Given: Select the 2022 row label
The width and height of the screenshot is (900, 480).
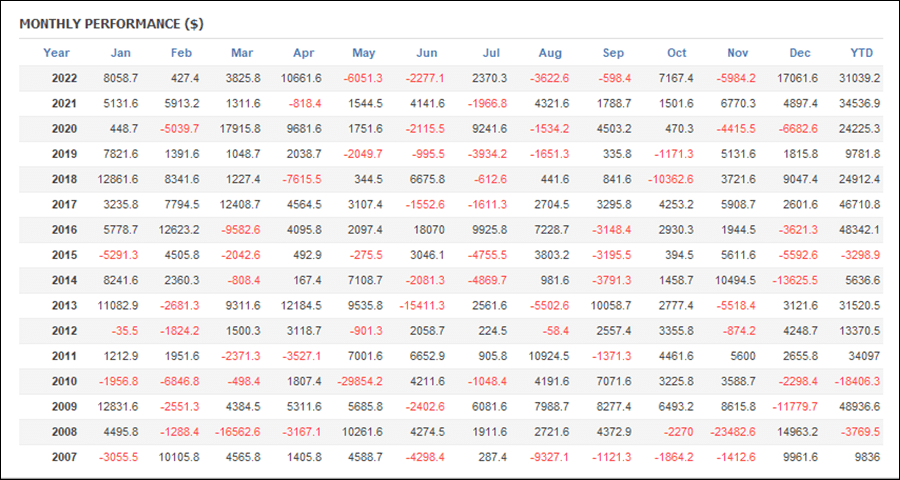Looking at the screenshot, I should (64, 79).
